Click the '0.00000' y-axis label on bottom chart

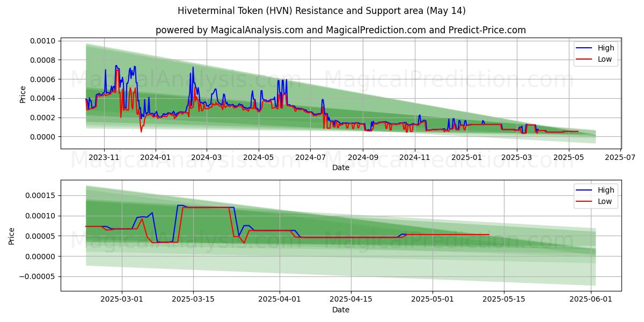(x=41, y=257)
